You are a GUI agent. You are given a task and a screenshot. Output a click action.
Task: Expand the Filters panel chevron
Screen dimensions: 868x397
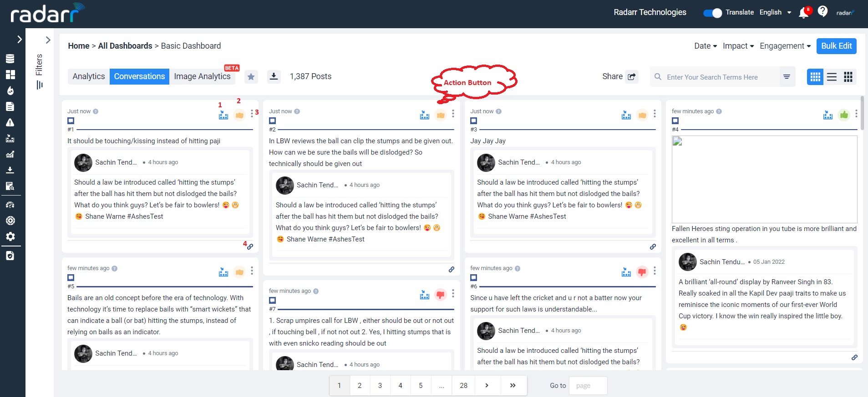point(48,40)
